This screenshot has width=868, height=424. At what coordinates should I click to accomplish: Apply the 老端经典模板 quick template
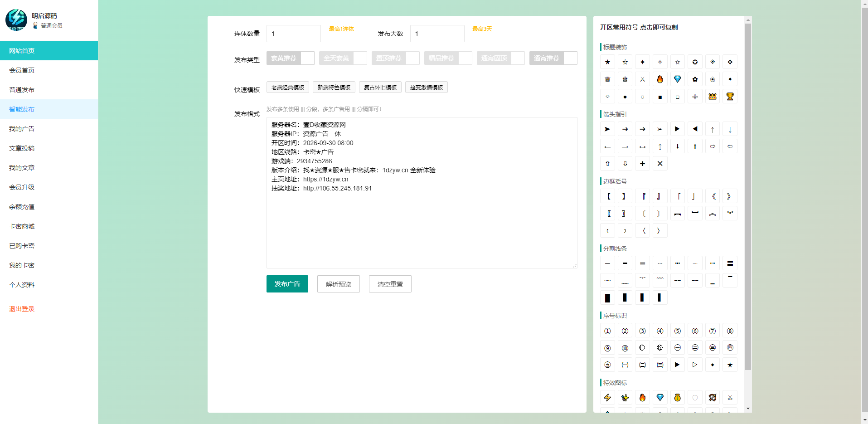coord(288,87)
